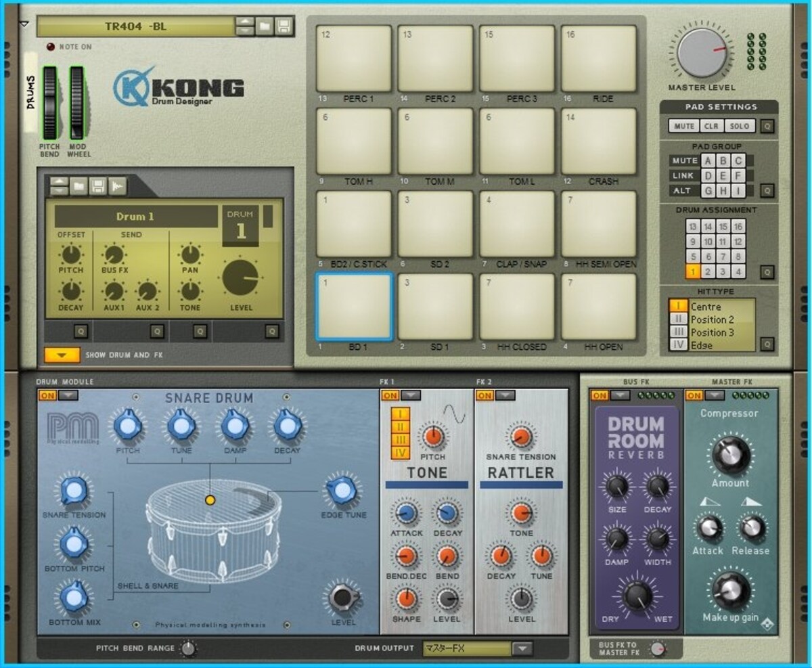Toggle the Drum Module ON button
The height and width of the screenshot is (668, 812).
47,395
